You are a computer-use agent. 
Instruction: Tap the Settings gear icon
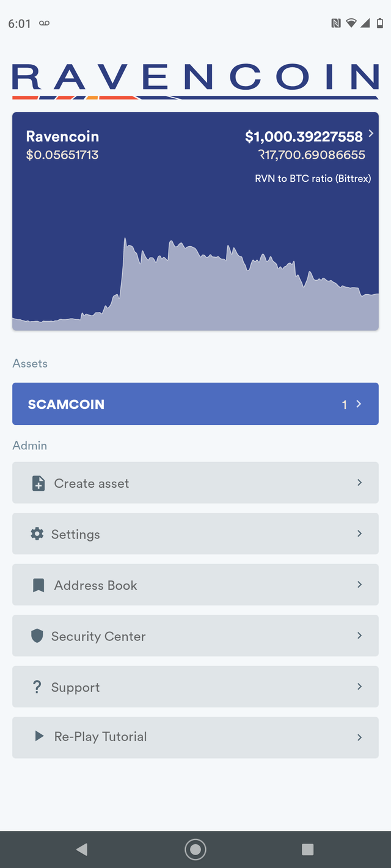point(37,534)
